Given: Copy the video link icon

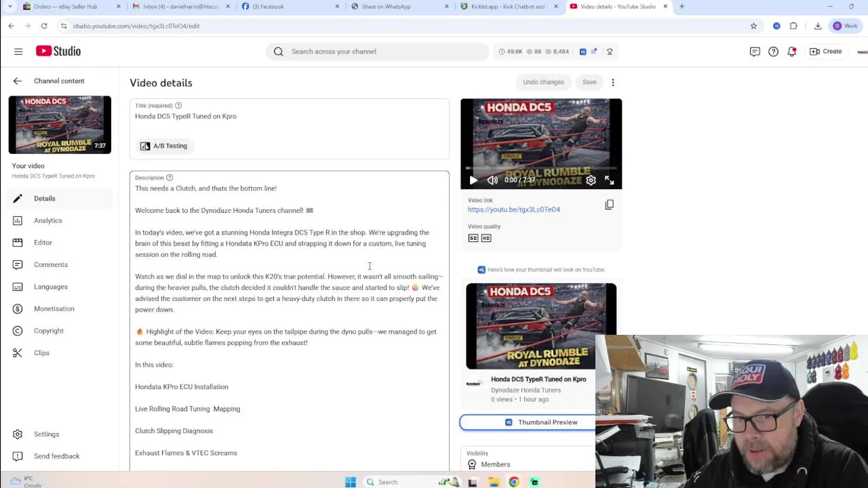Looking at the screenshot, I should (x=609, y=205).
